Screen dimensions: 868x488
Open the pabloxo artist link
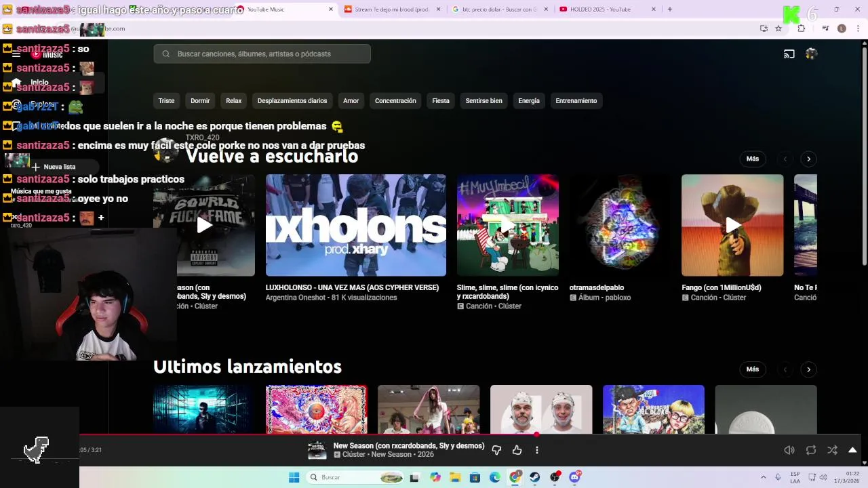click(618, 298)
